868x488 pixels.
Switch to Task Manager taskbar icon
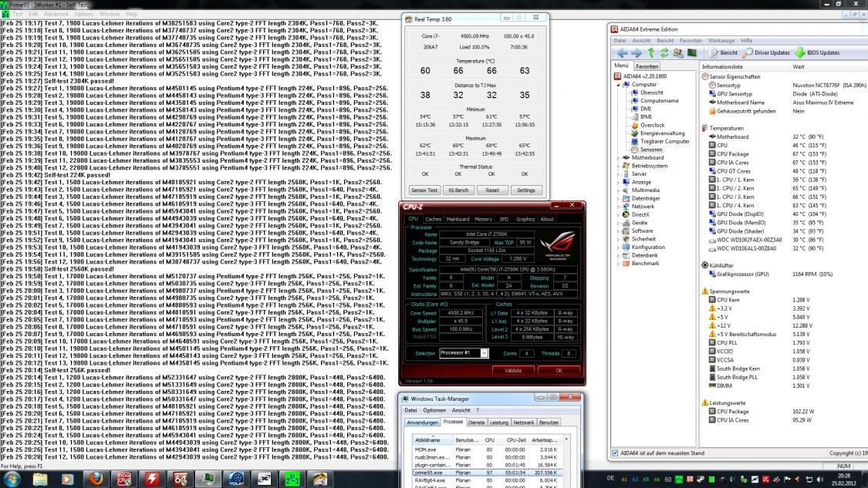pos(208,479)
